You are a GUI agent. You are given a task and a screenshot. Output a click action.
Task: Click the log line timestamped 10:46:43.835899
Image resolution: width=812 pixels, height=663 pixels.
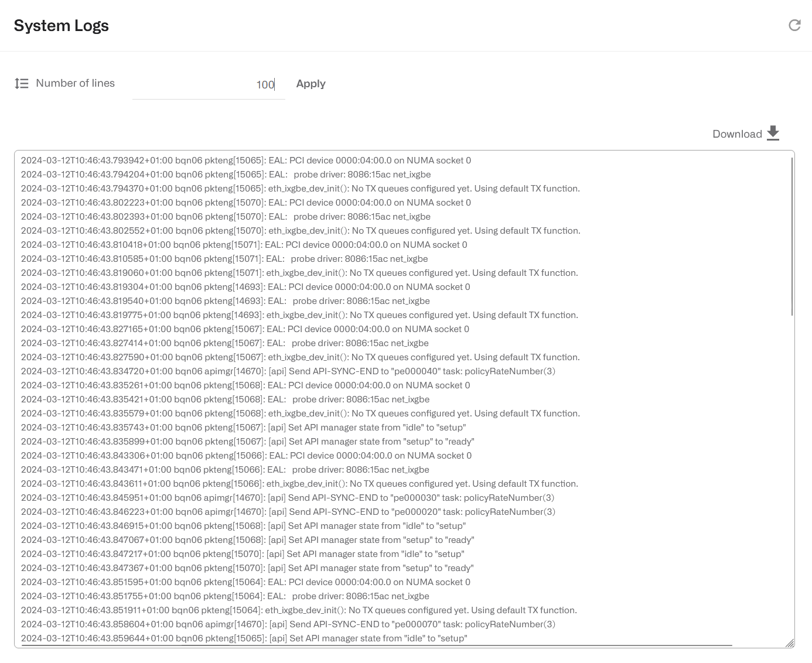[248, 442]
